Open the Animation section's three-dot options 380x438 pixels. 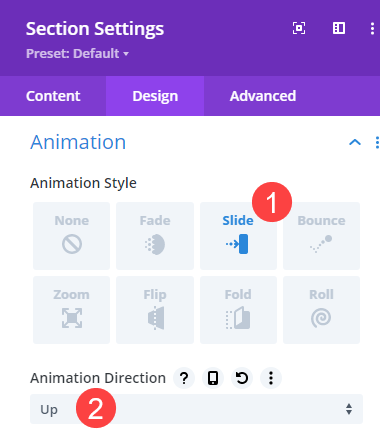point(377,142)
